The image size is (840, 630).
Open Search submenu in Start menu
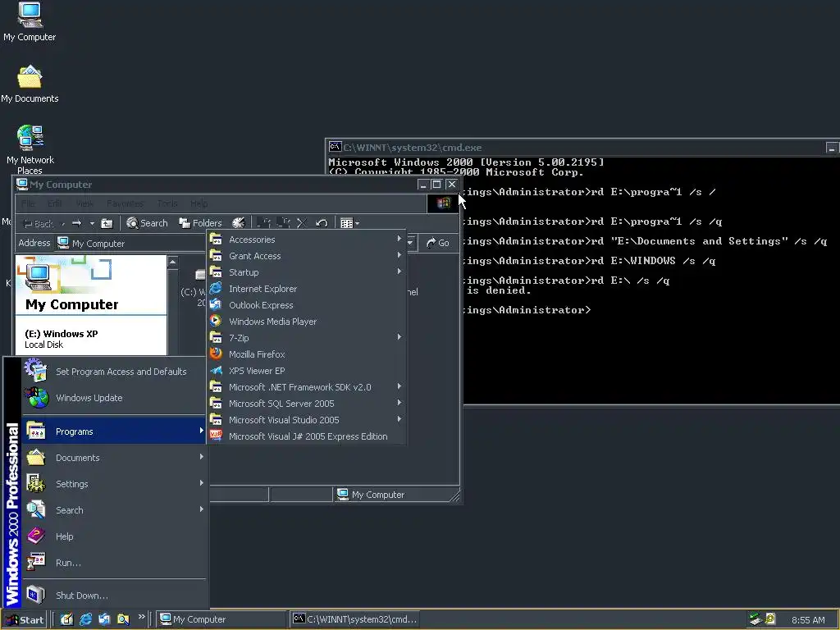point(114,510)
